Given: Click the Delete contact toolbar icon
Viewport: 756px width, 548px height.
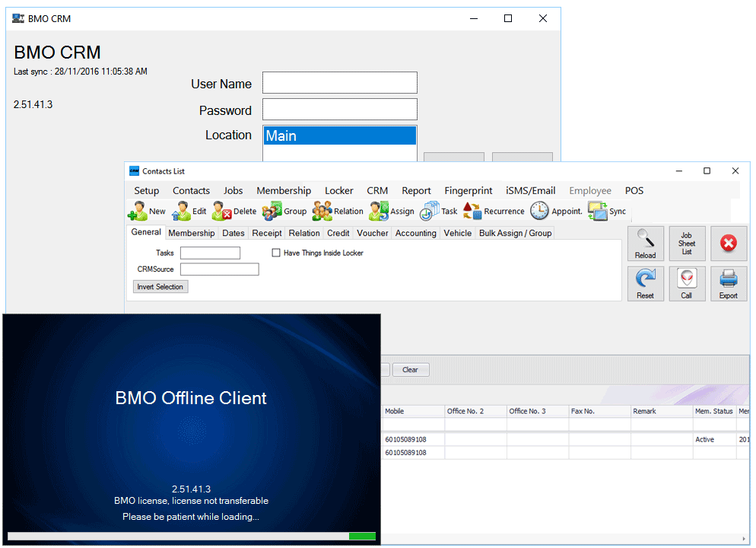Looking at the screenshot, I should (x=222, y=212).
